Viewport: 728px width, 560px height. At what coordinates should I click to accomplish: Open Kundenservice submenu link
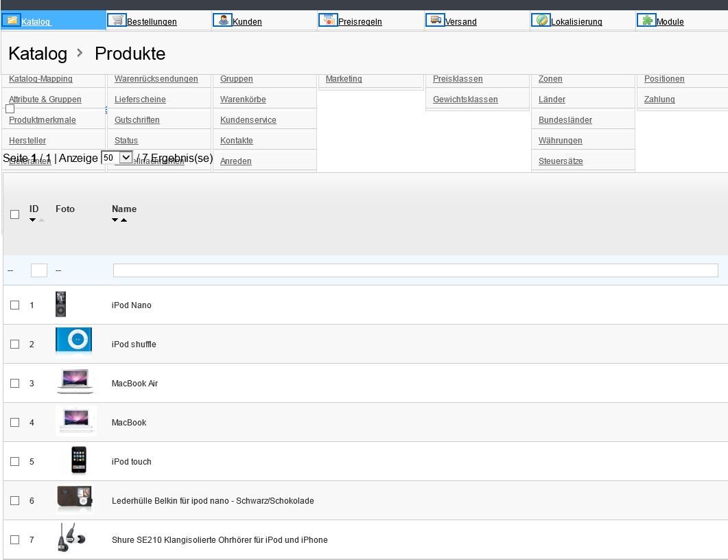(248, 120)
